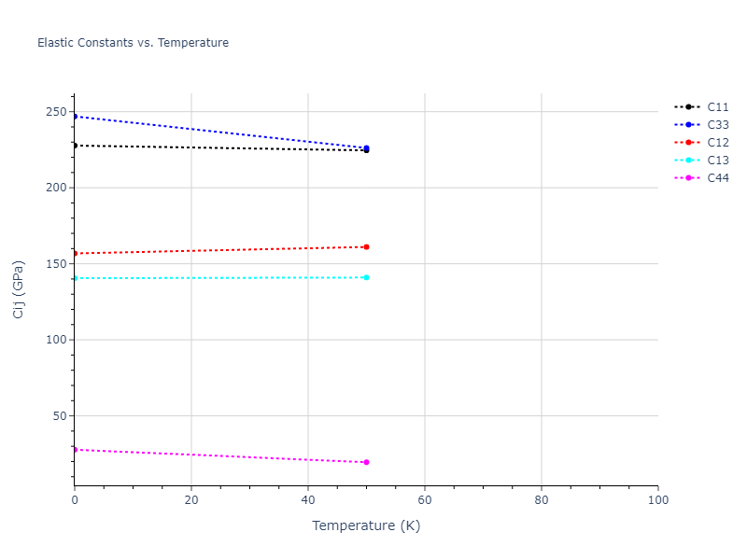The image size is (747, 560).
Task: Click the 60 tick label on the temperature axis
Action: 425,501
